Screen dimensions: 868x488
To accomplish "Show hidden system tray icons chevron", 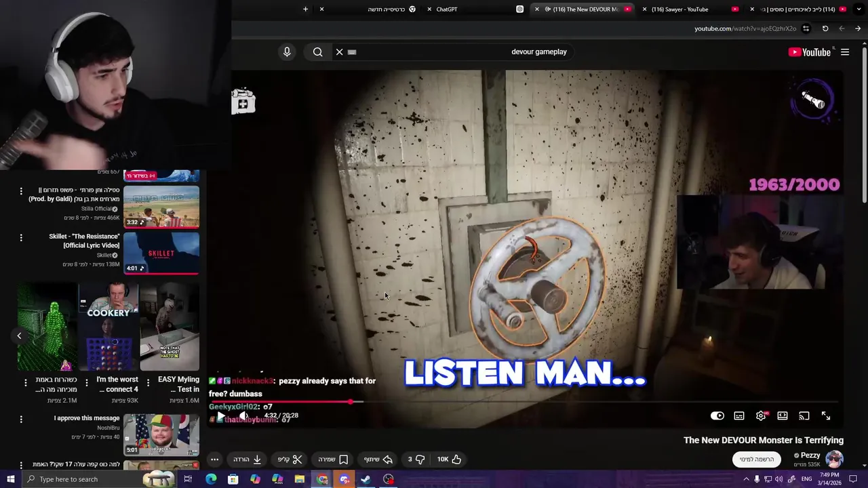I will 746,479.
